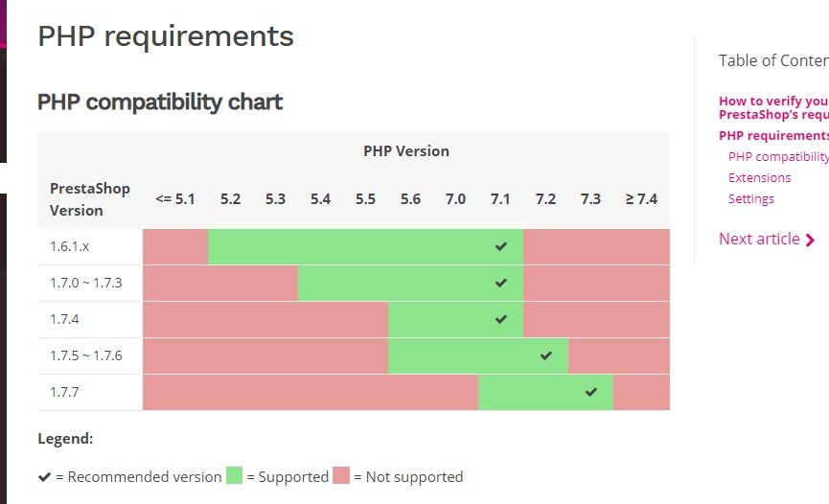Open the Extensions section link
829x504 pixels.
tap(759, 177)
